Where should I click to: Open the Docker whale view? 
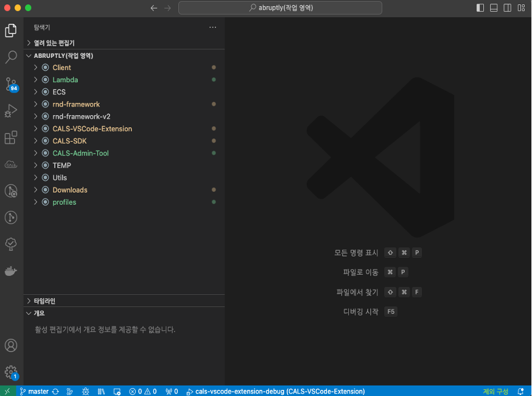click(x=11, y=271)
